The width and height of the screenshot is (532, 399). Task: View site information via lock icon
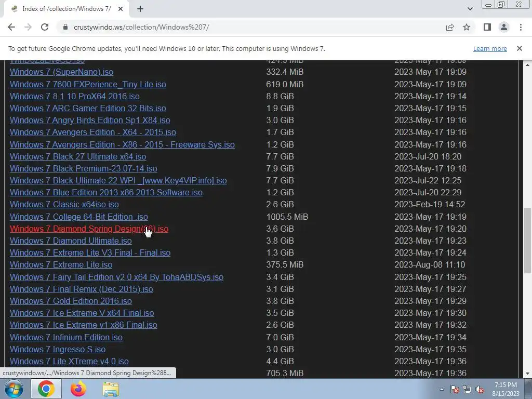65,27
